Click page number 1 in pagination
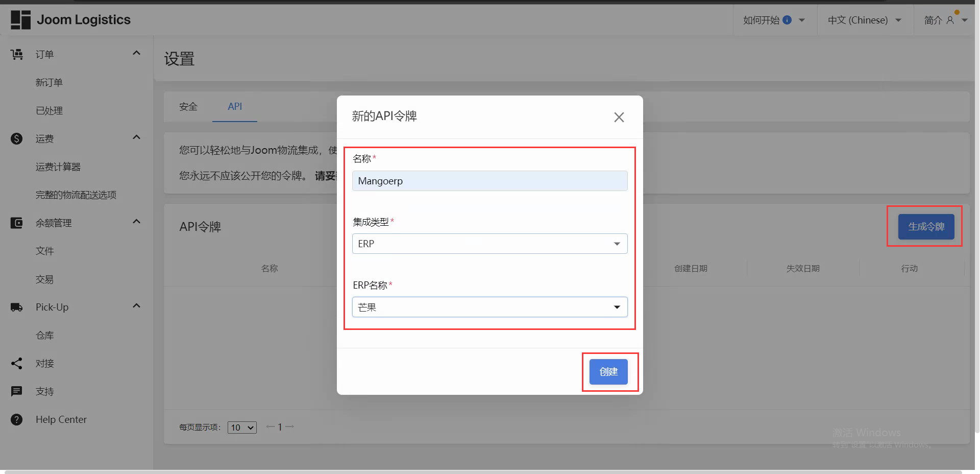Image resolution: width=980 pixels, height=474 pixels. pos(280,427)
